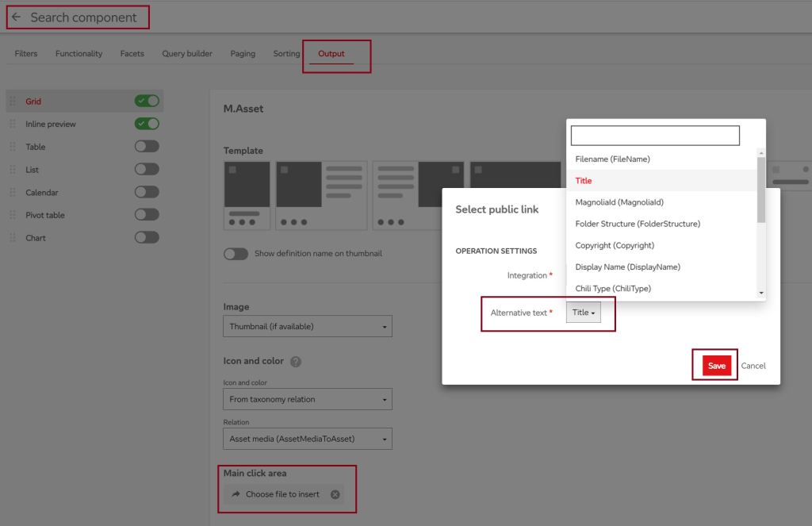Click the help icon next to Icon and color
812x526 pixels.
296,362
